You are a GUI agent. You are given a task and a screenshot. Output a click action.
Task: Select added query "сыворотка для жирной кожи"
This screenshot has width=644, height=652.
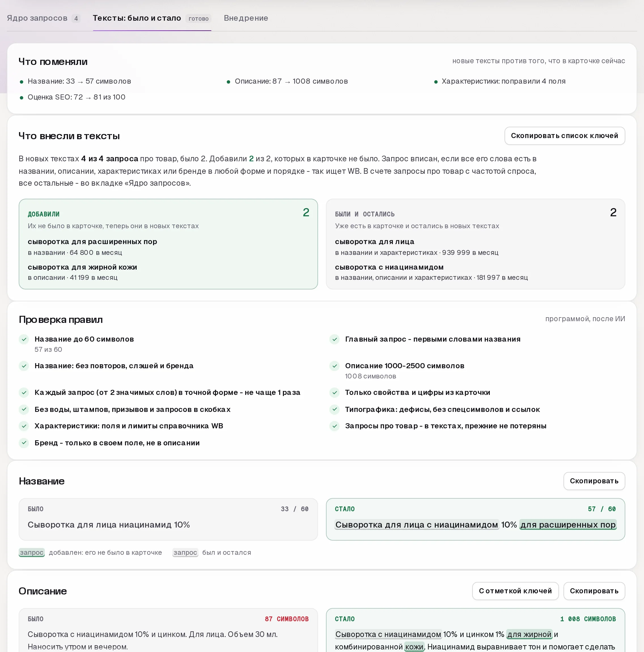click(x=82, y=267)
